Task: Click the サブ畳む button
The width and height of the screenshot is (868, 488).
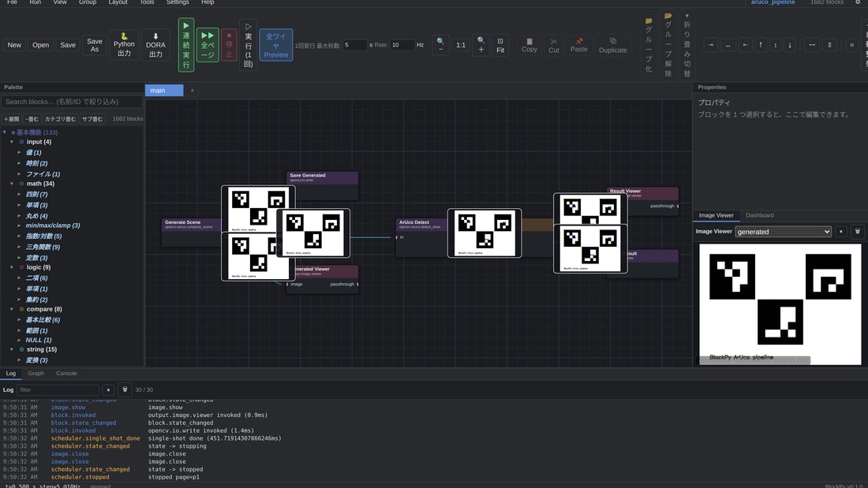Action: (92, 119)
